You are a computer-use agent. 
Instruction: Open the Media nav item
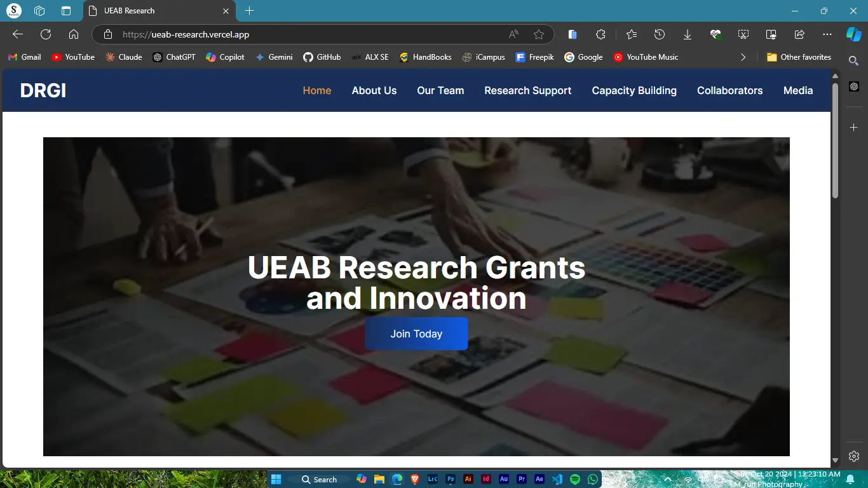798,91
